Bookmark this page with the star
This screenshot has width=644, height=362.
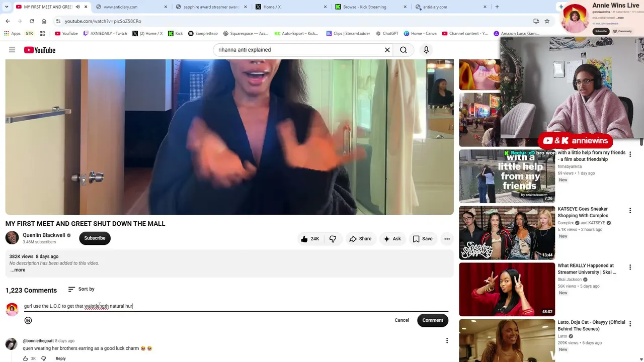pyautogui.click(x=547, y=21)
